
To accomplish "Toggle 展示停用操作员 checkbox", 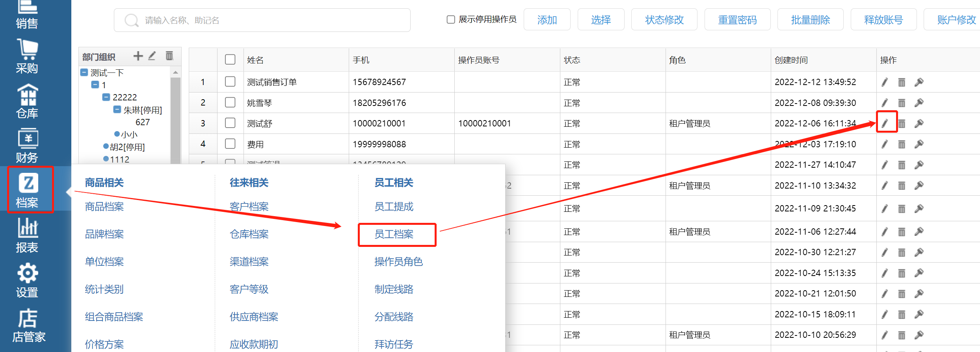I will (451, 19).
